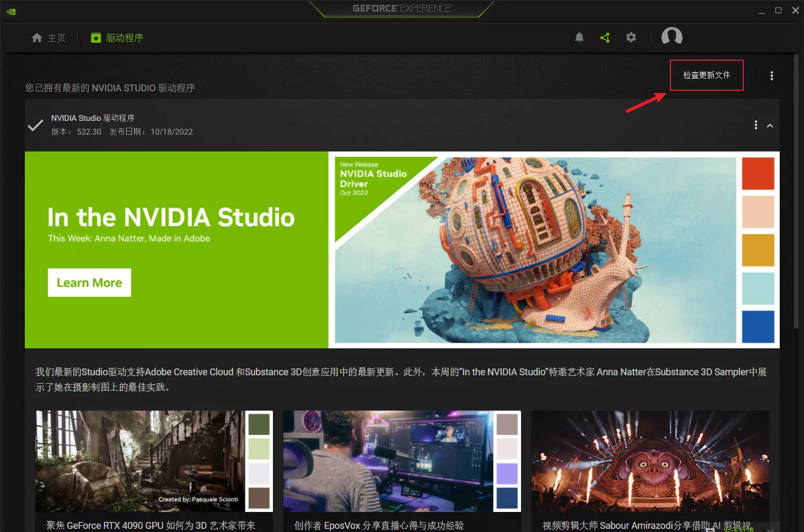Click the 检查更新文件 button
Viewport: 804px width, 532px height.
706,75
